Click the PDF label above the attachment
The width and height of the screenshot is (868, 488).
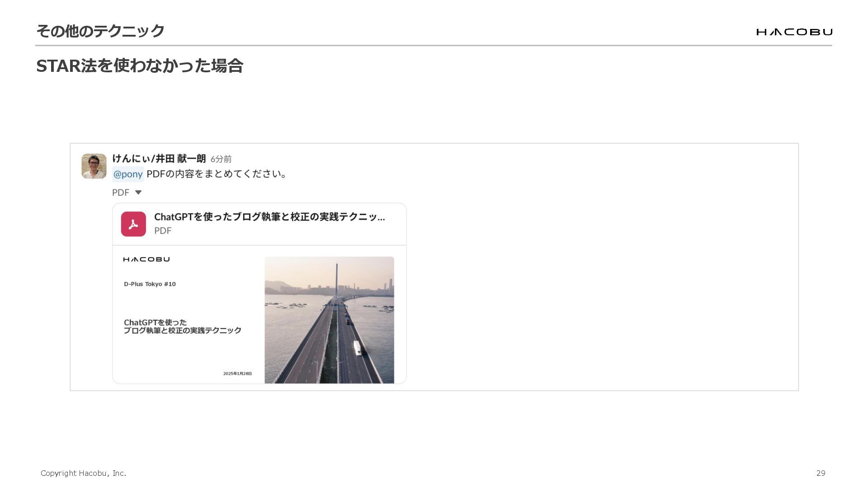(121, 192)
